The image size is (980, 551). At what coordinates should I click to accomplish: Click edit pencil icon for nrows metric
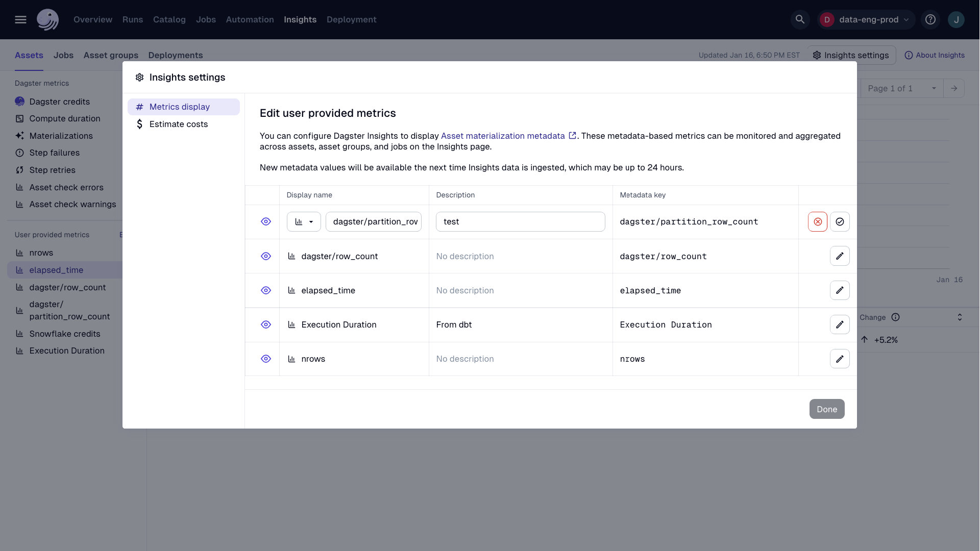tap(839, 359)
